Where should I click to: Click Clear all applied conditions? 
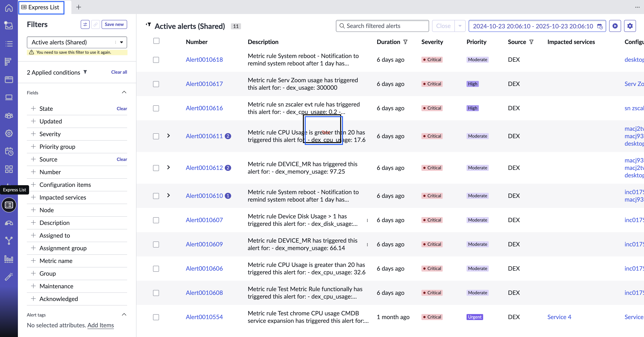click(x=119, y=72)
